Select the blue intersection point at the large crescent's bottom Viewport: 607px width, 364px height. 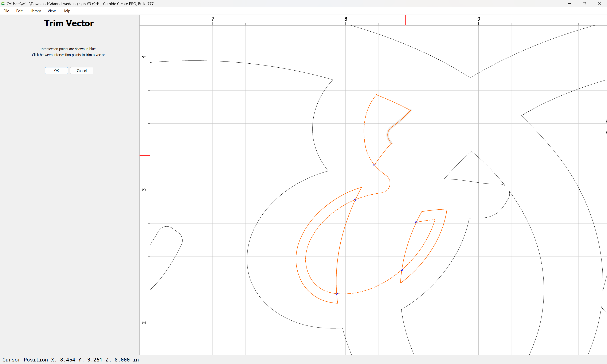coord(337,294)
